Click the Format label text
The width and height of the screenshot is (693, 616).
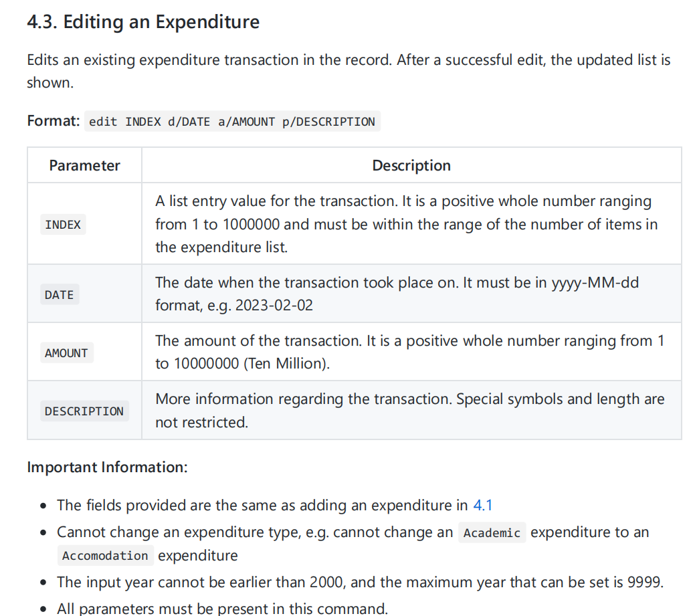54,120
